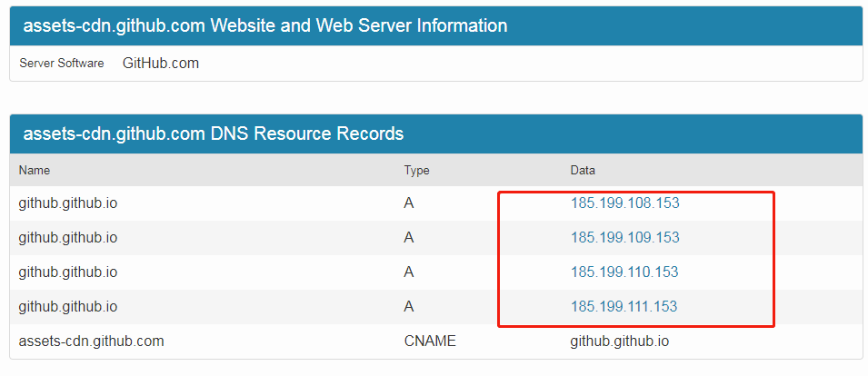Select assets-cdn.github.com in the CNAME row
The height and width of the screenshot is (376, 868).
click(x=91, y=341)
